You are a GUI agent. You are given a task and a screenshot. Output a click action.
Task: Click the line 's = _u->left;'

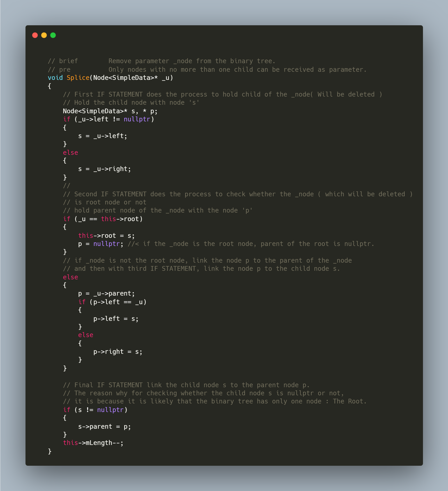(102, 136)
